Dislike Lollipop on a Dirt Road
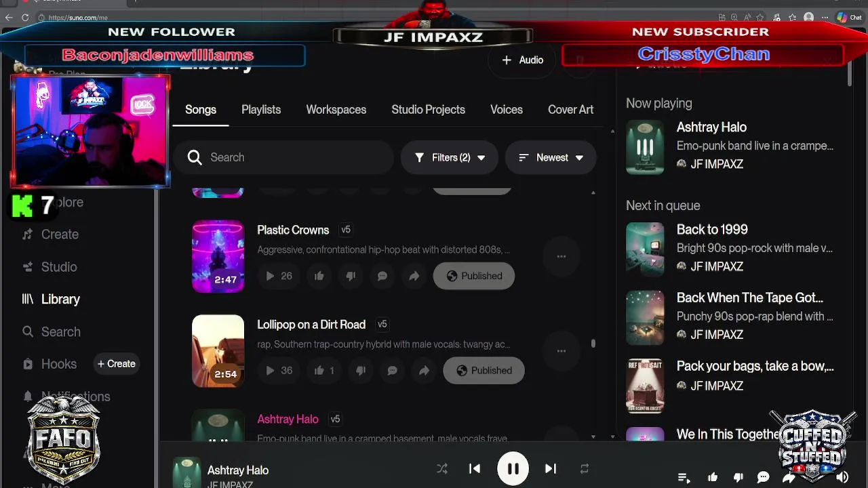This screenshot has width=868, height=488. pos(360,371)
